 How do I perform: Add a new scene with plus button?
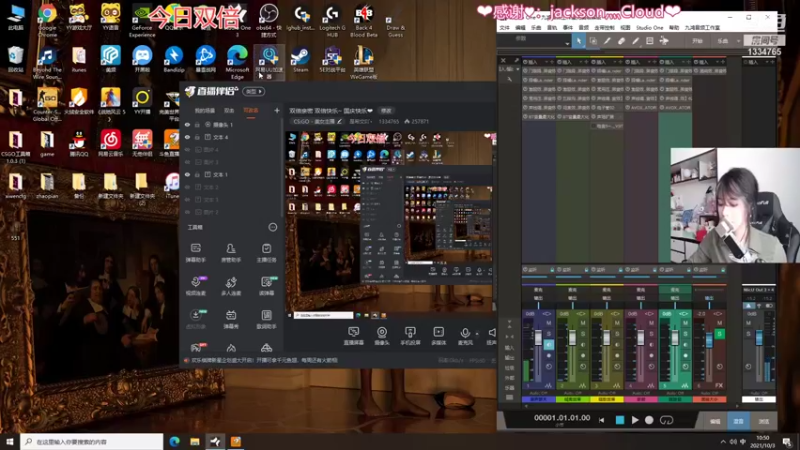coord(277,110)
